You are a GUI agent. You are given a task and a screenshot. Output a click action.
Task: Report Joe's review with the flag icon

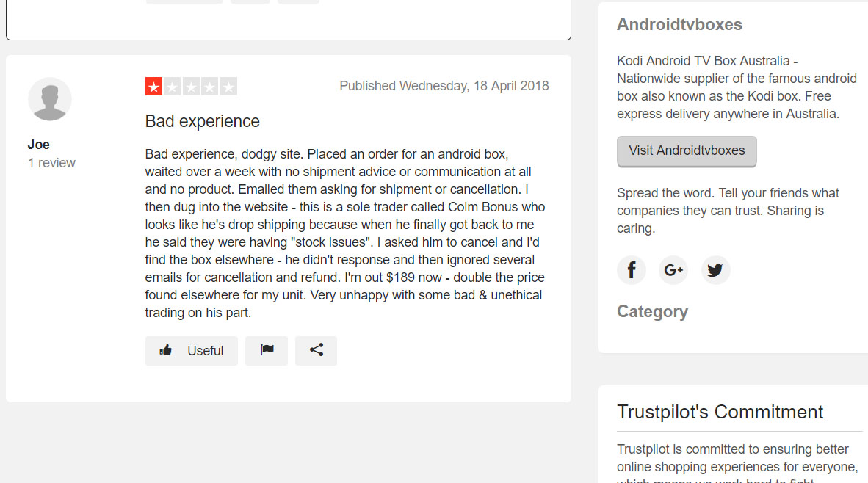click(267, 350)
